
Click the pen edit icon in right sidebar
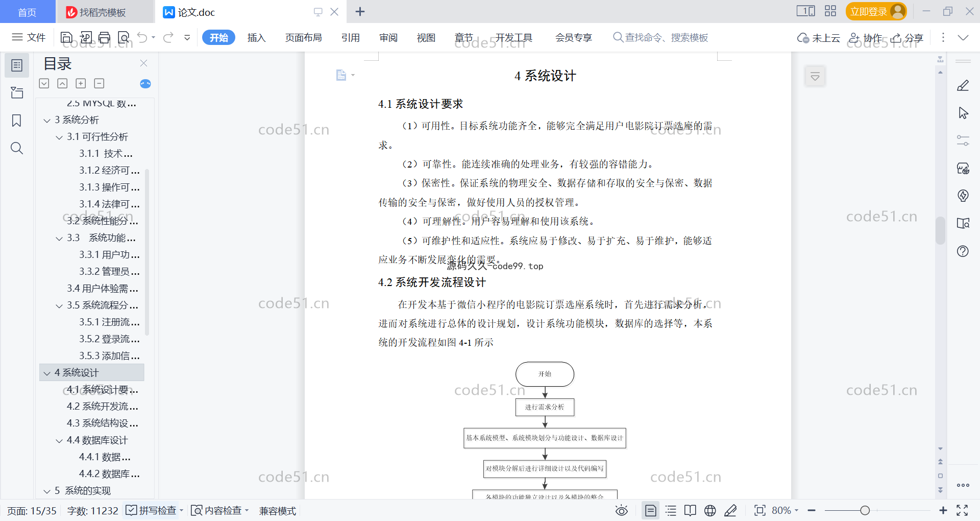(963, 85)
